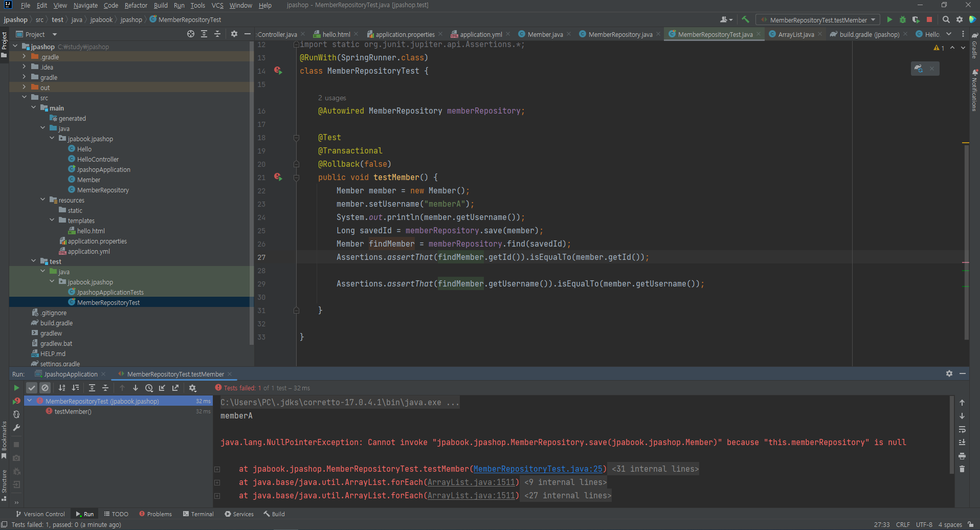Expand the gradle folder in project tree
980x530 pixels.
coord(24,77)
